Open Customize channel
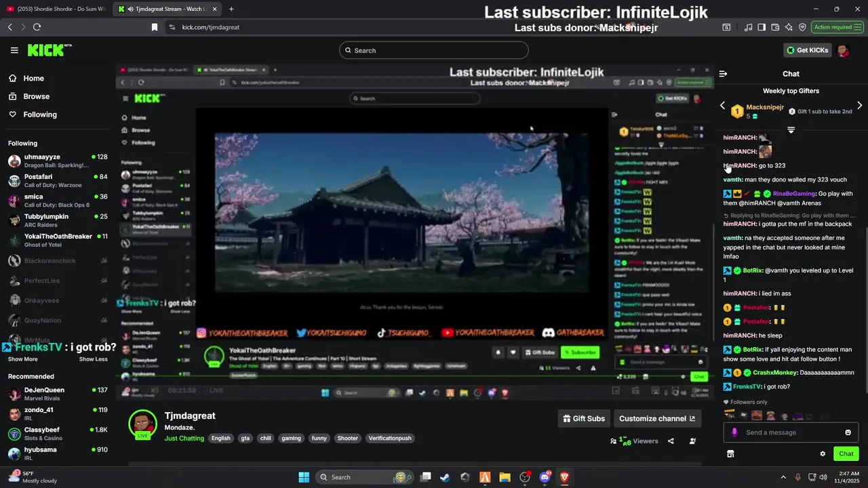Viewport: 868px width, 488px height. [657, 419]
